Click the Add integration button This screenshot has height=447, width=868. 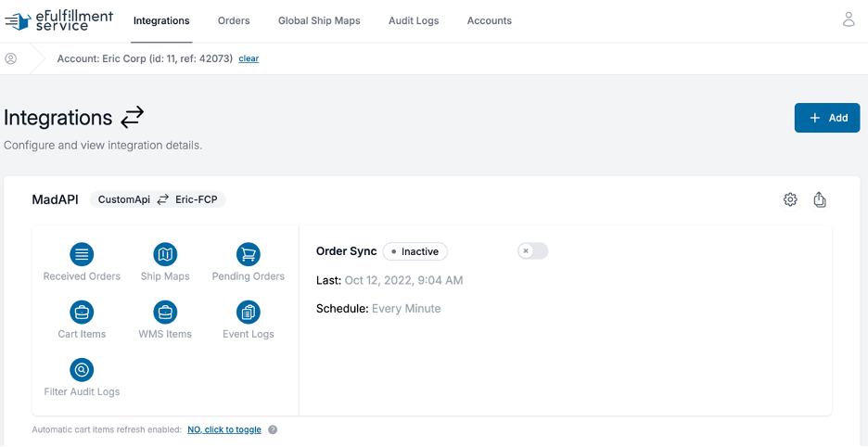coord(827,118)
